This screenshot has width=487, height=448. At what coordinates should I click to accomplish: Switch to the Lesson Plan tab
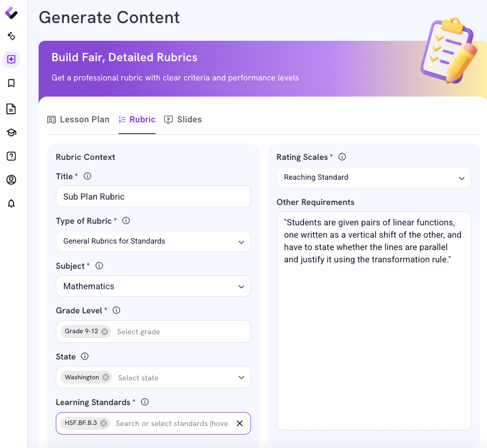click(x=78, y=120)
